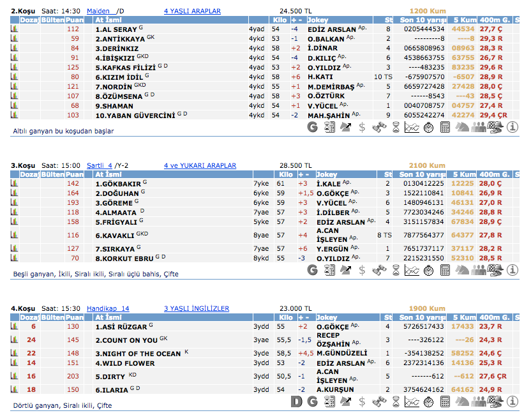Open the Maiden link in race 2
Viewport: 531px width, 420px height.
tap(98, 11)
